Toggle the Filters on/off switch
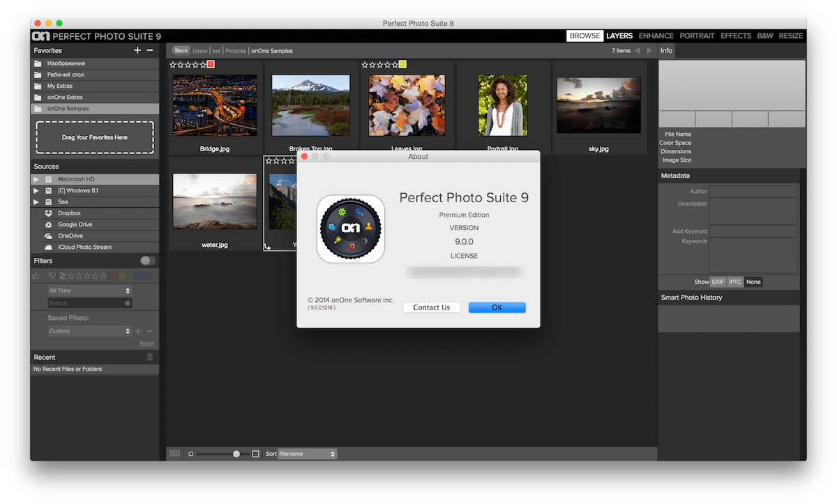Image resolution: width=837 pixels, height=504 pixels. pyautogui.click(x=148, y=261)
